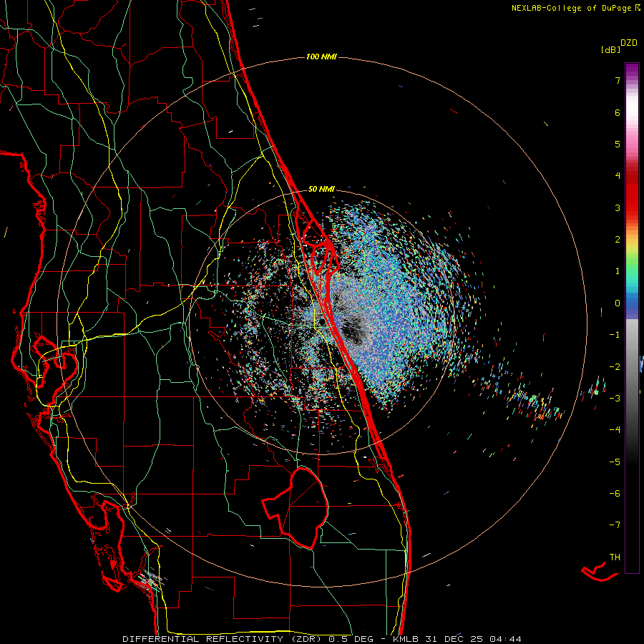Select the 0 dB scale label
Image resolution: width=644 pixels, height=644 pixels.
618,303
